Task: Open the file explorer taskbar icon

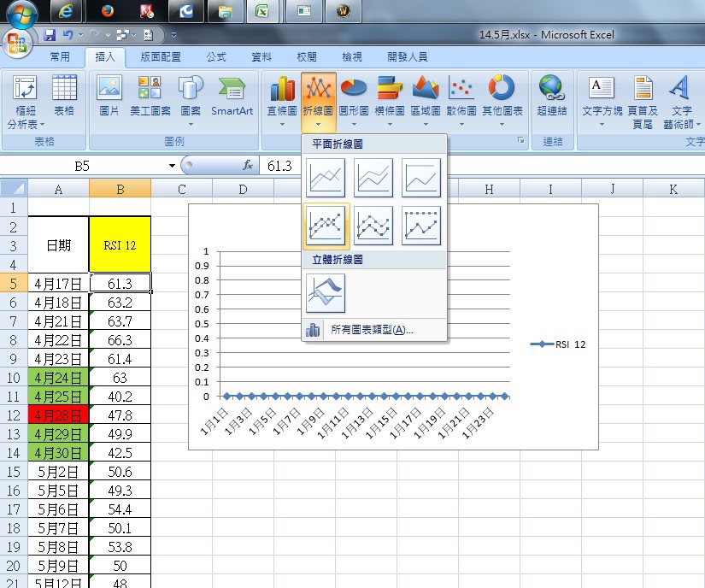Action: click(x=226, y=11)
